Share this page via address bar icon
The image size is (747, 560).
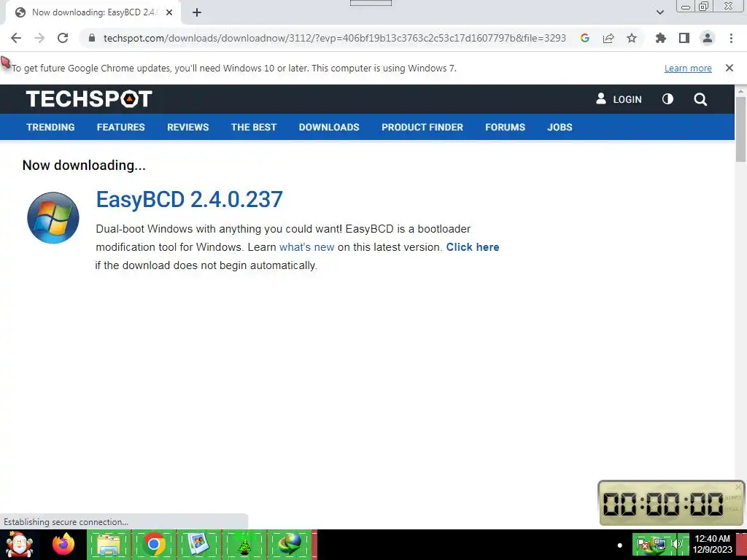tap(608, 38)
